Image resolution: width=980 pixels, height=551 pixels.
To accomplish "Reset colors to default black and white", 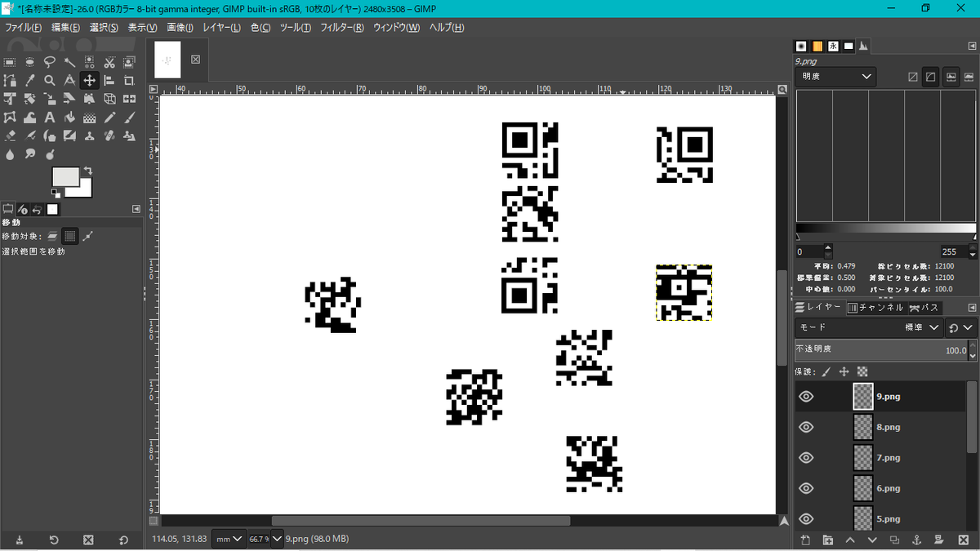I will (56, 193).
